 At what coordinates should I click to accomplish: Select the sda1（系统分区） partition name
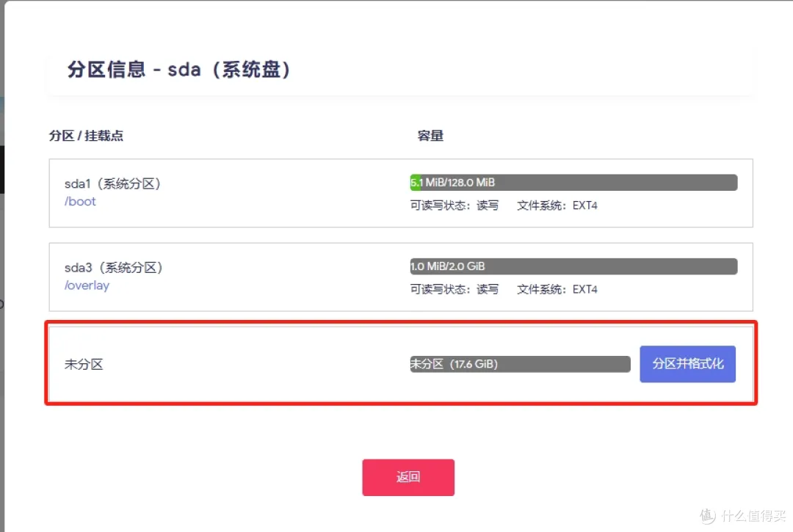pos(112,184)
